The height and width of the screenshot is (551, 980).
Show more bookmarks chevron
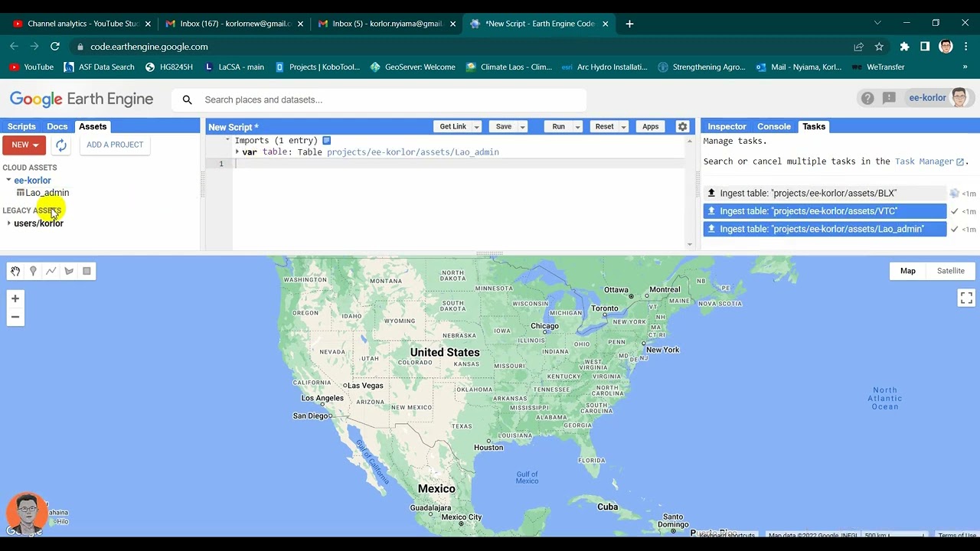965,67
